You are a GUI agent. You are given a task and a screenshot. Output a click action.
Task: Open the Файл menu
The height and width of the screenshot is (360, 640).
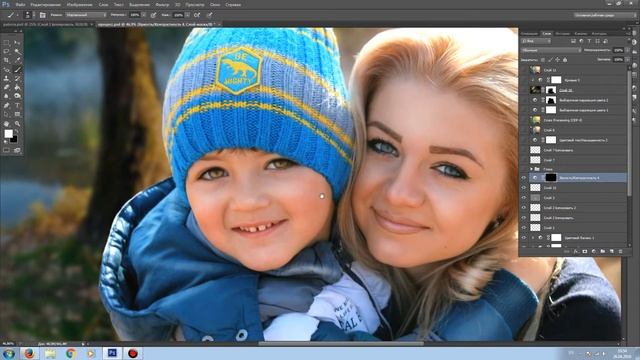20,4
